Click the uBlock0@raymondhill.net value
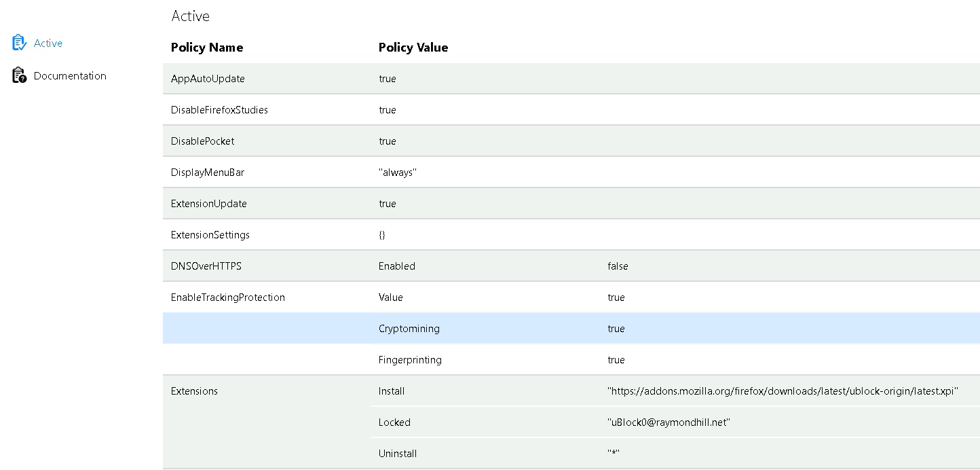 click(x=669, y=422)
